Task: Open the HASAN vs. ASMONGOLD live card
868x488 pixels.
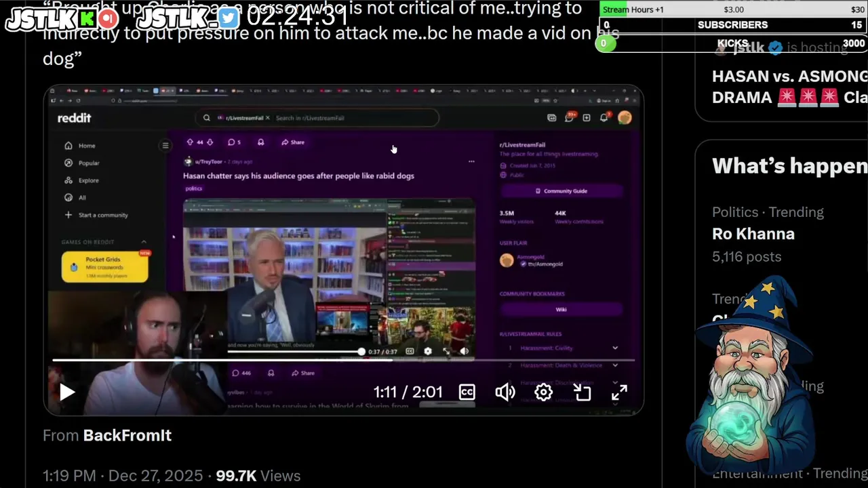Action: tap(789, 87)
